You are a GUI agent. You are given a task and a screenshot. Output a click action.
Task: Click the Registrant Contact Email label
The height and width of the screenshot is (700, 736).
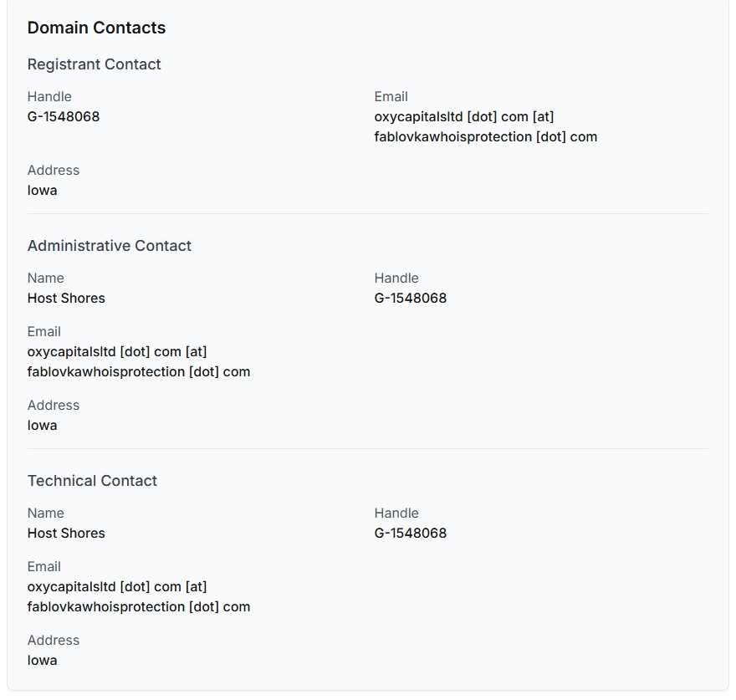[391, 96]
